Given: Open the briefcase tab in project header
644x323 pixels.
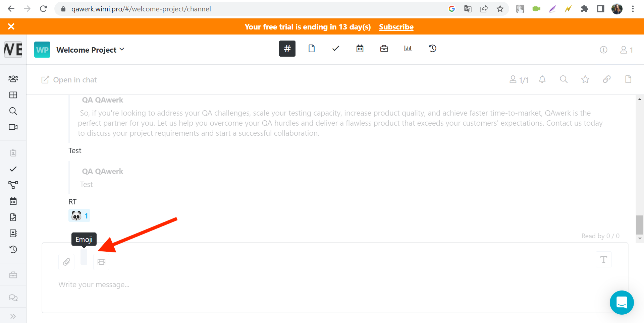Looking at the screenshot, I should 384,49.
